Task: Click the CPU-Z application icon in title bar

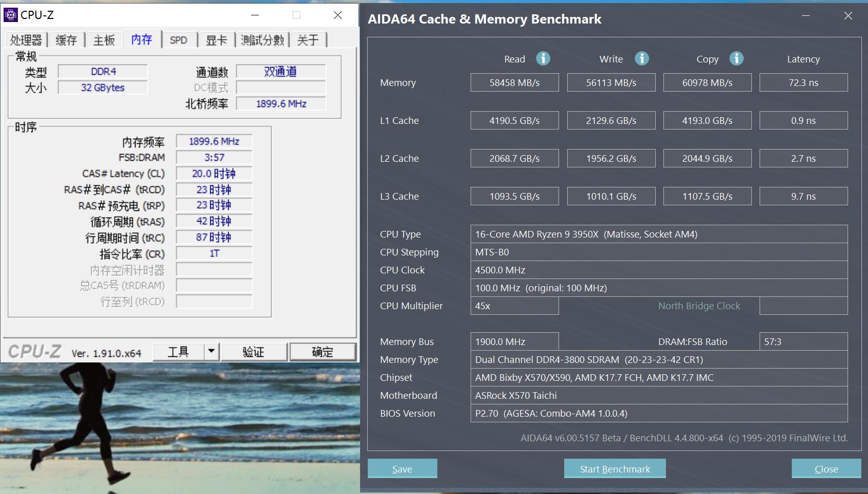Action: (11, 14)
